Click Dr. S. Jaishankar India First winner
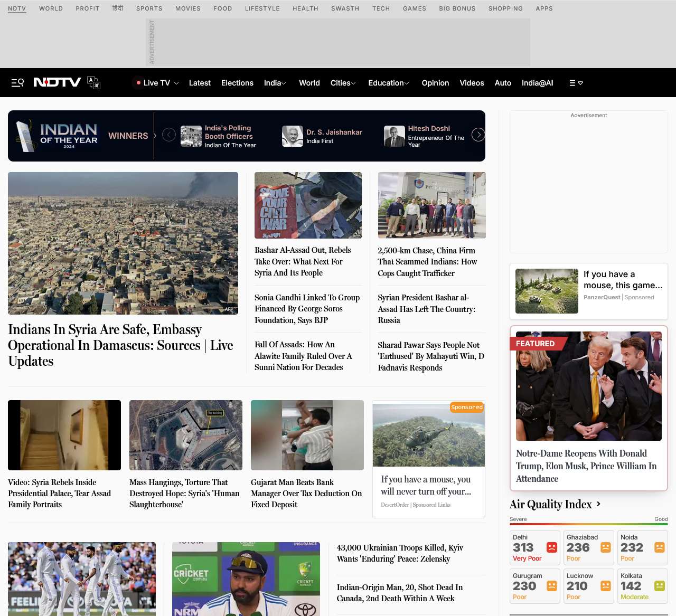 pos(322,136)
